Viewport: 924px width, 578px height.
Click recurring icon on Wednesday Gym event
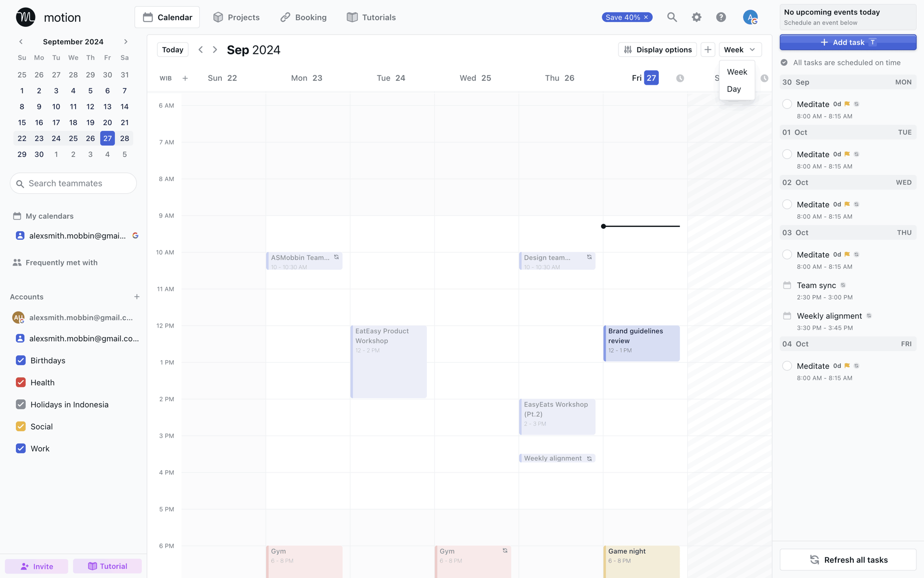(x=505, y=551)
